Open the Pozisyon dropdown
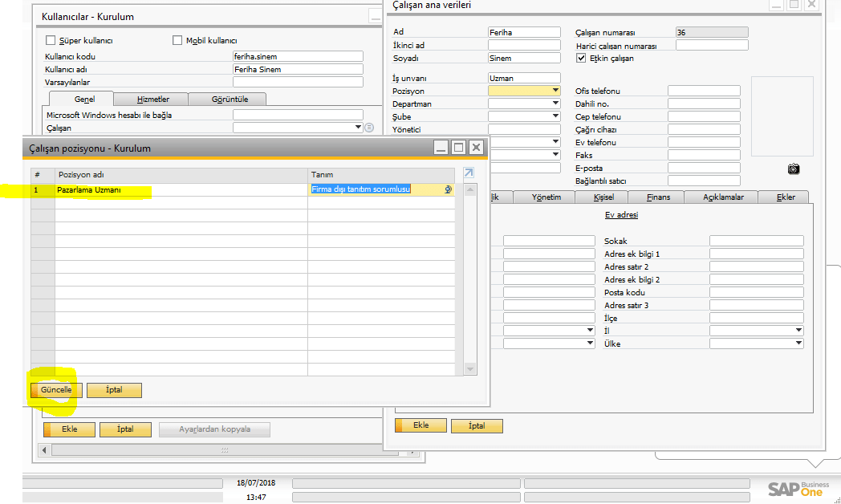 tap(555, 91)
